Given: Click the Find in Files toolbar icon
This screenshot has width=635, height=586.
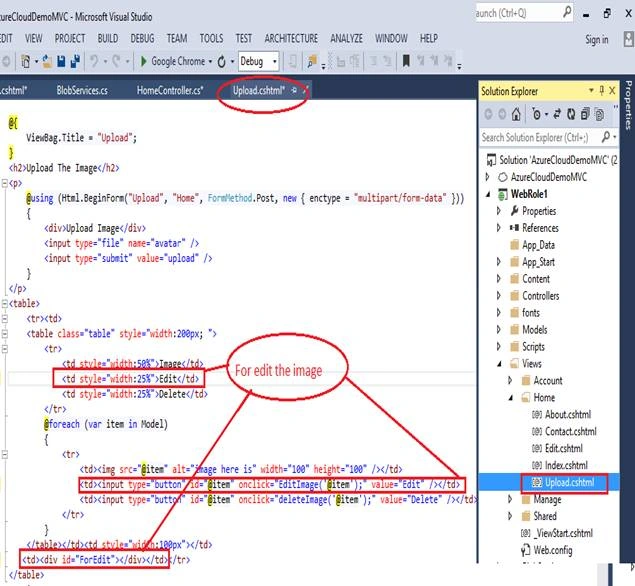Looking at the screenshot, I should pos(312,61).
